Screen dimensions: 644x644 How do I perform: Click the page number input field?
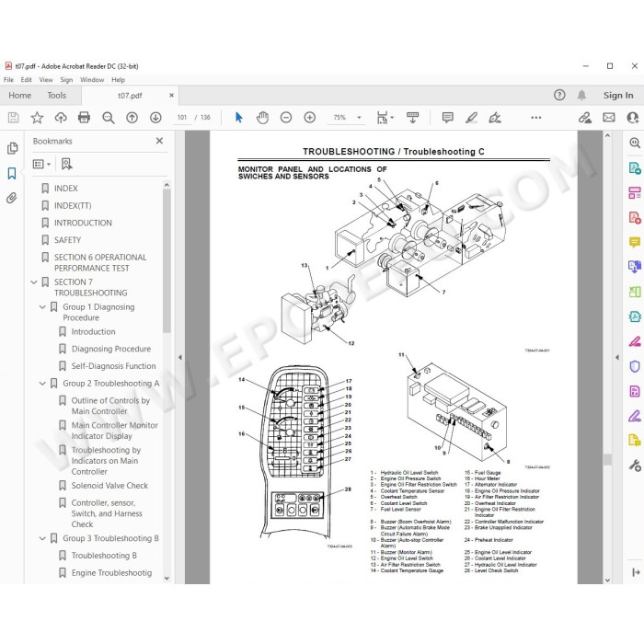tap(182, 118)
